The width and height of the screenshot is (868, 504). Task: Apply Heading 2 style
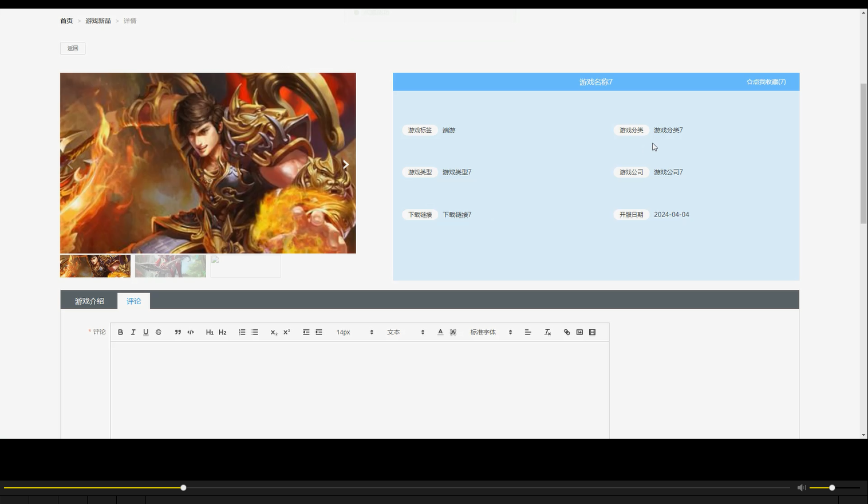click(x=222, y=332)
